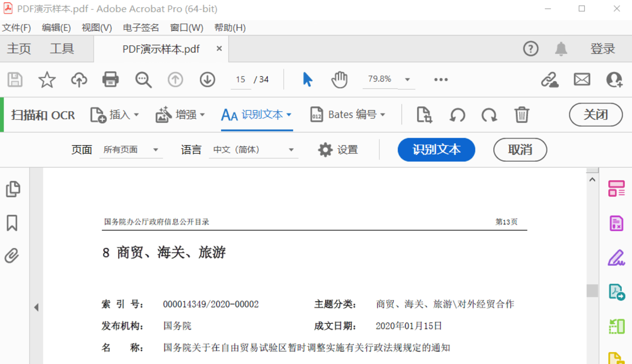632x364 pixels.
Task: Open the zoom level dropdown arrow
Action: tap(408, 79)
